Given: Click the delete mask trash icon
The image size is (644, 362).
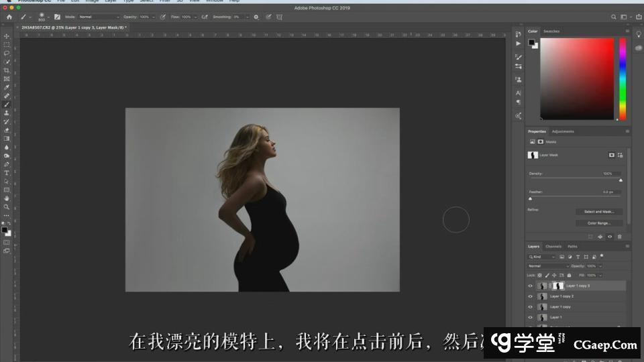Looking at the screenshot, I should (619, 237).
